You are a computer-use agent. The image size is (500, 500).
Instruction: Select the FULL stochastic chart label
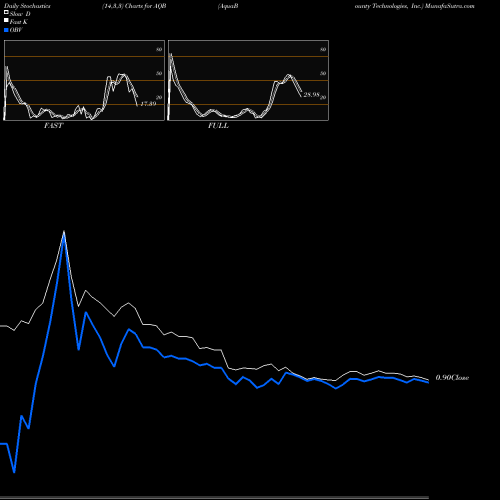coord(218,126)
